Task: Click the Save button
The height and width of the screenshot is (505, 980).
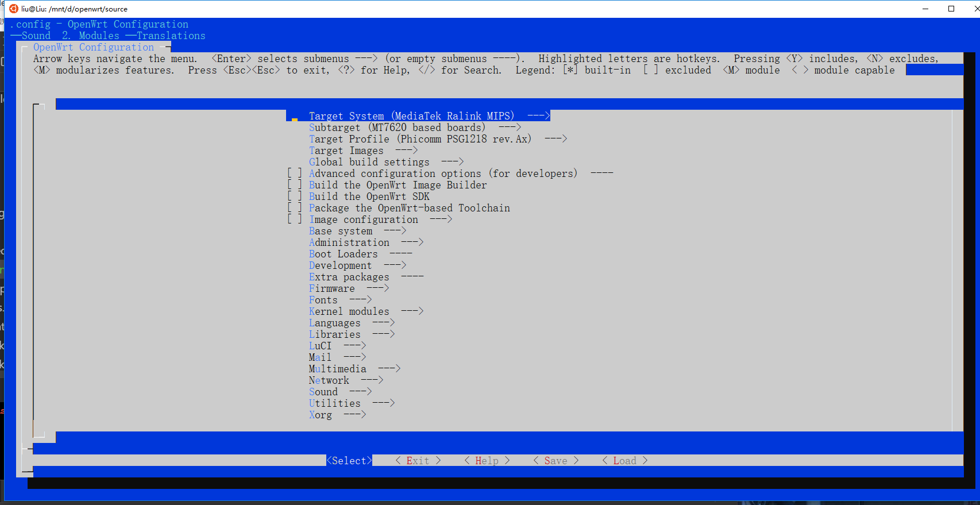Action: tap(555, 461)
